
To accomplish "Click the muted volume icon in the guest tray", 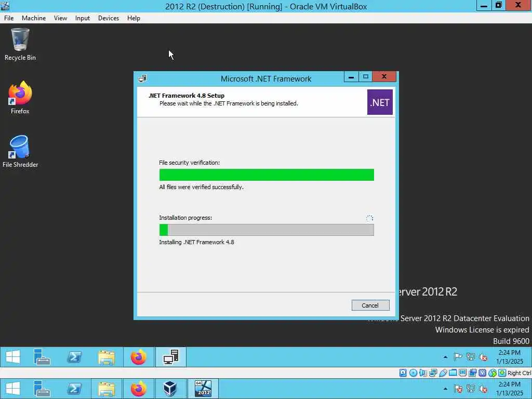I will point(483,357).
